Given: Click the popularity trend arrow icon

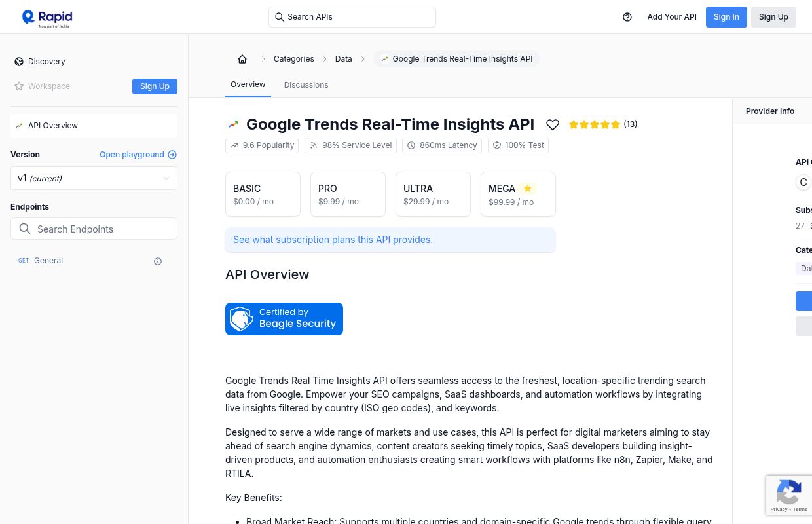Looking at the screenshot, I should (x=234, y=145).
